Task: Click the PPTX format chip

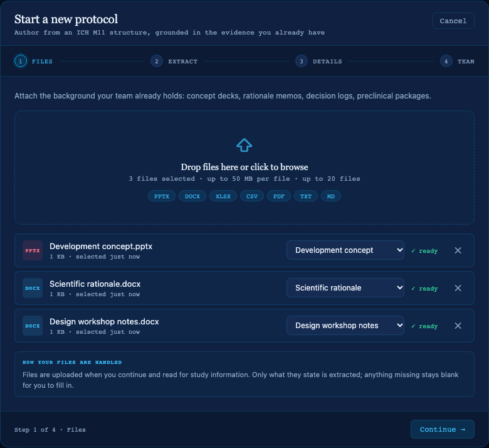Action: point(162,196)
